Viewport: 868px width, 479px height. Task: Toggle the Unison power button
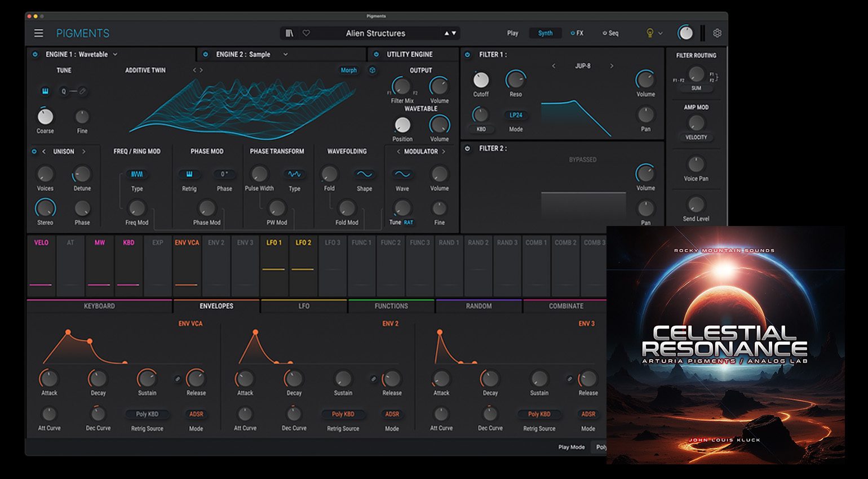[x=34, y=152]
